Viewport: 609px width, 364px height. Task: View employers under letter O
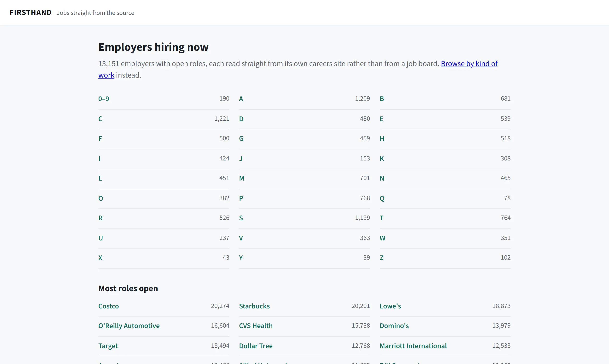point(101,199)
